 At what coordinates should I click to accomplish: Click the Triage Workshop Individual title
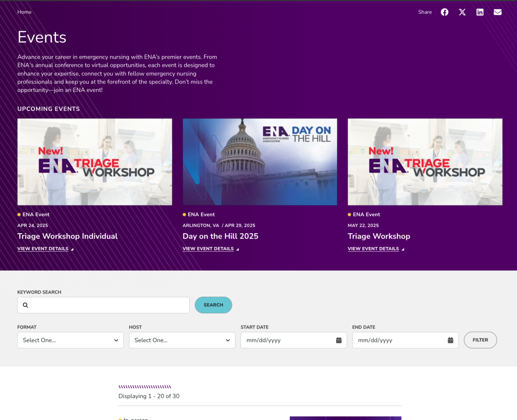(x=67, y=236)
